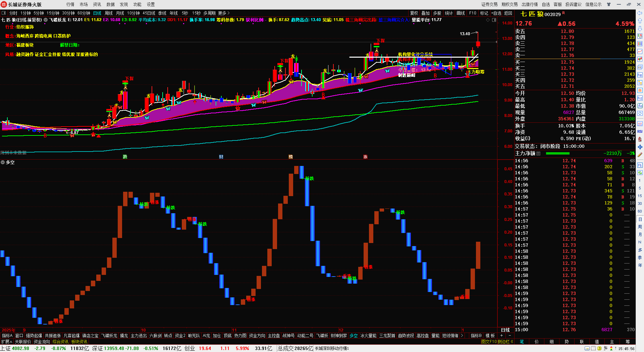The width and height of the screenshot is (644, 352).
Task: Select the 季 quarterly period in right sidebar
Action: pos(640,258)
